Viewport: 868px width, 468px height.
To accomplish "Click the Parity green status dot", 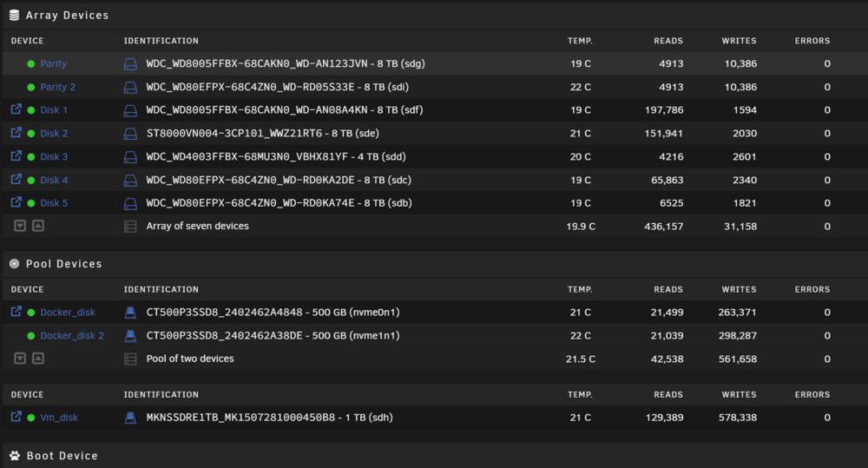I will 31,63.
